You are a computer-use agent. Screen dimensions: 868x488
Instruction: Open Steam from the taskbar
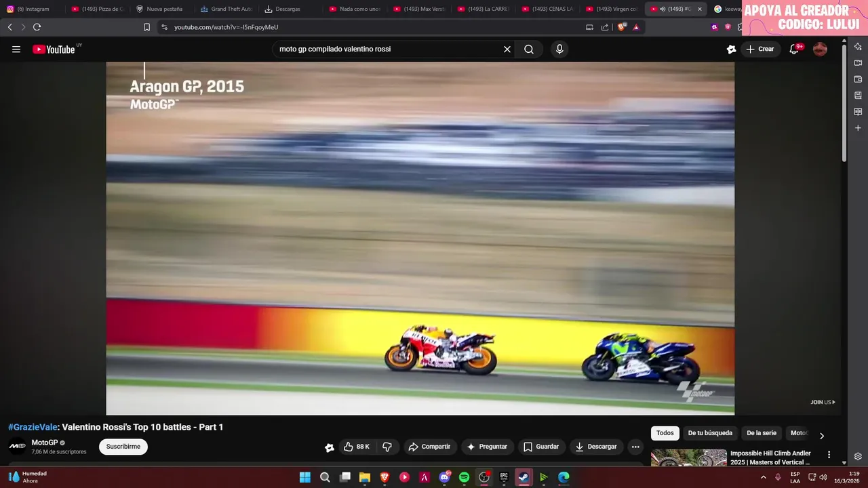[524, 477]
